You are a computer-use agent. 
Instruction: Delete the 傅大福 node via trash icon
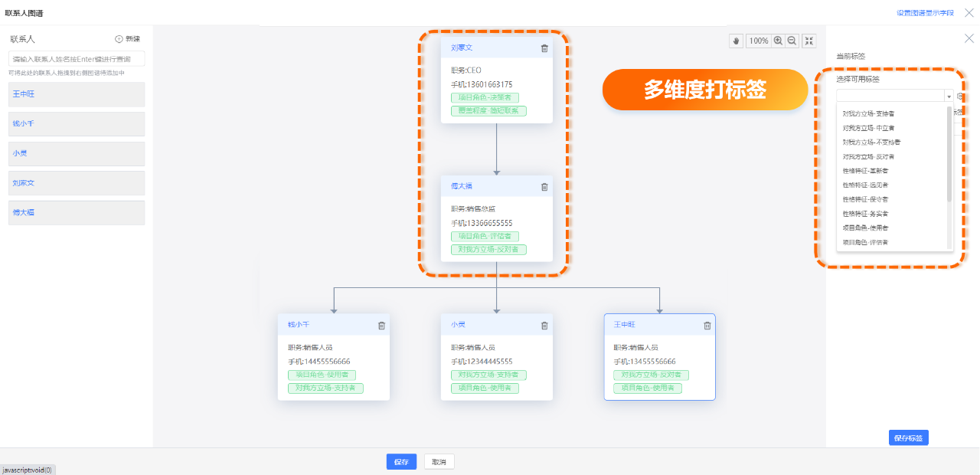544,187
